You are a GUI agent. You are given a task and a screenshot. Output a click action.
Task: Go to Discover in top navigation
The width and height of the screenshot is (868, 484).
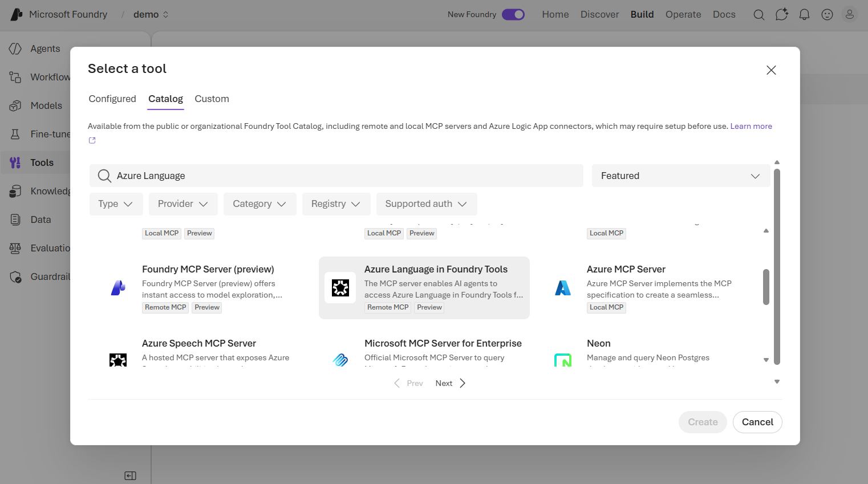[599, 14]
